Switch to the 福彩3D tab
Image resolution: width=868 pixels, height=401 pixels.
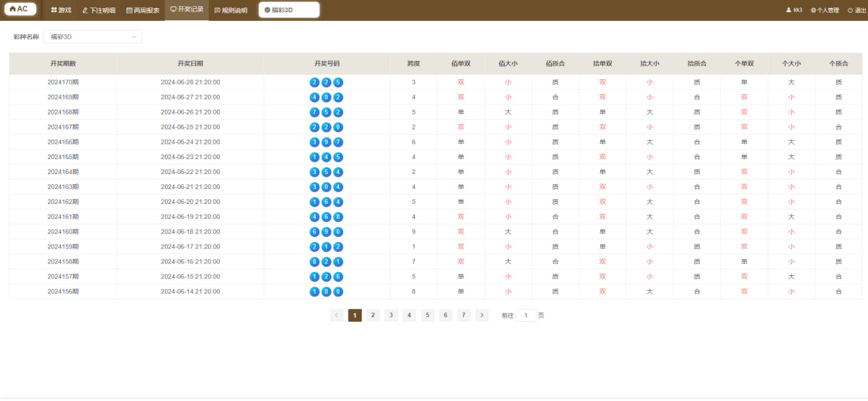(x=289, y=10)
